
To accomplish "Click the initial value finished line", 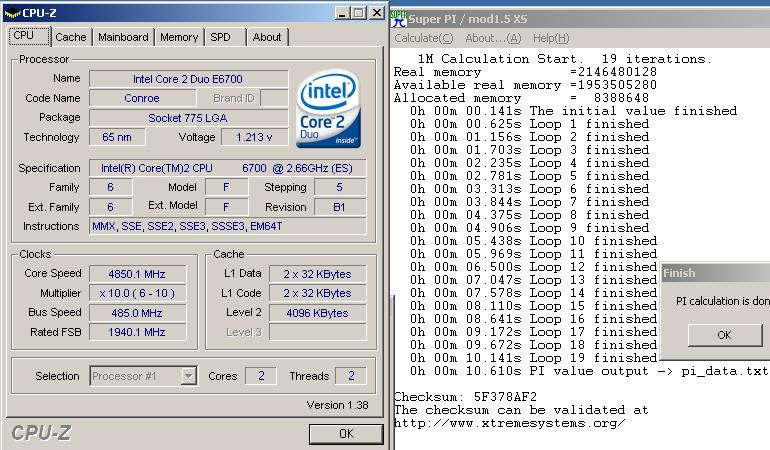I will click(574, 111).
